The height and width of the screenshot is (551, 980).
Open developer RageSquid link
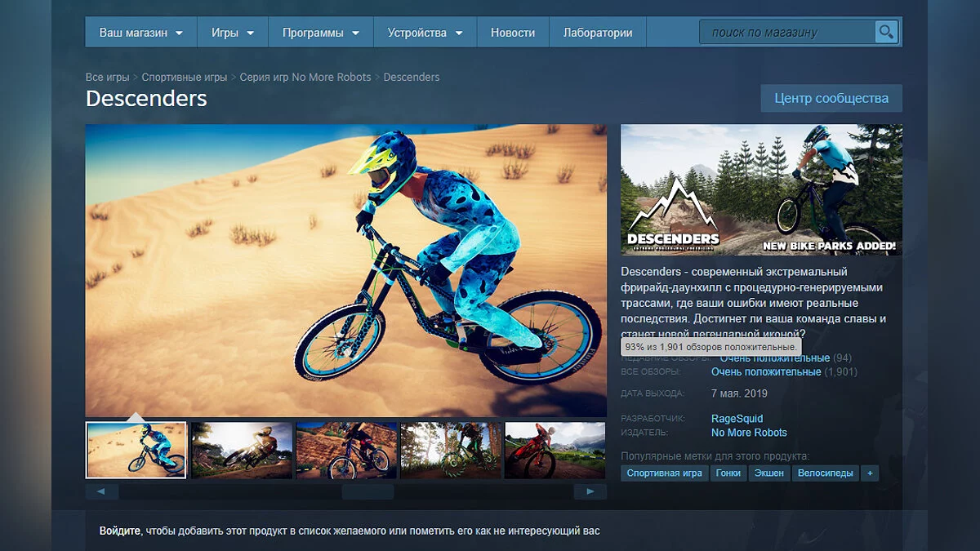click(x=737, y=419)
